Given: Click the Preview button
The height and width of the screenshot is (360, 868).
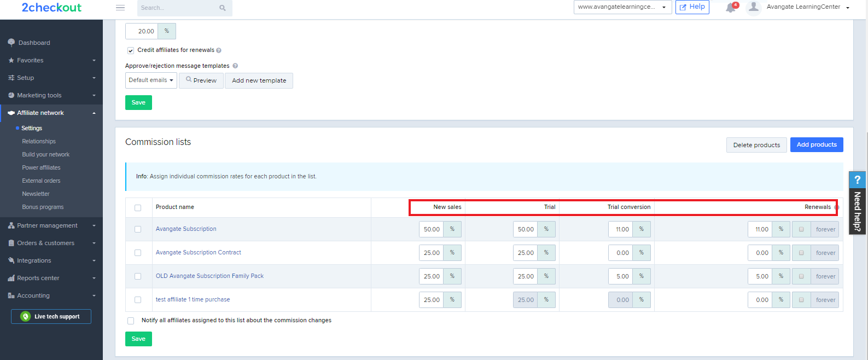Looking at the screenshot, I should click(201, 80).
